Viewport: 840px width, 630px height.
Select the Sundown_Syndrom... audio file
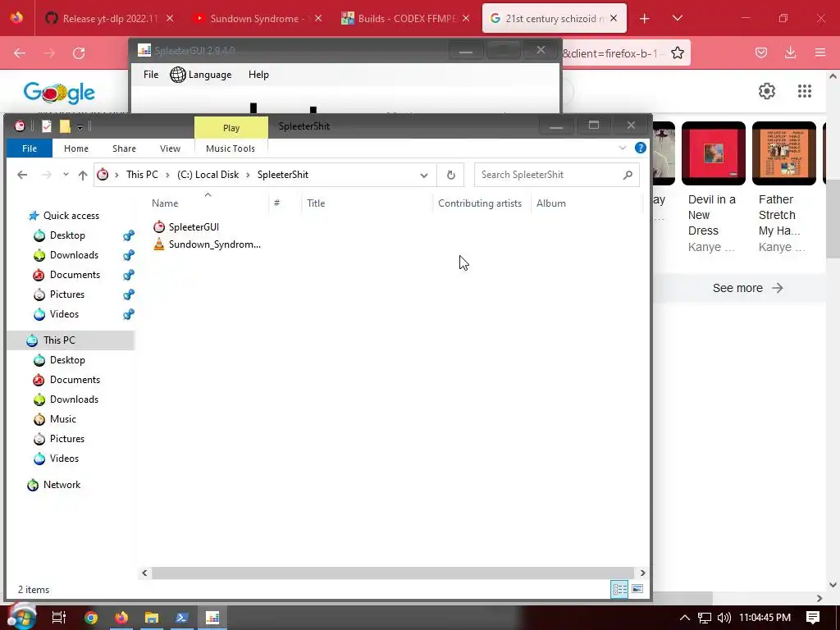point(207,244)
